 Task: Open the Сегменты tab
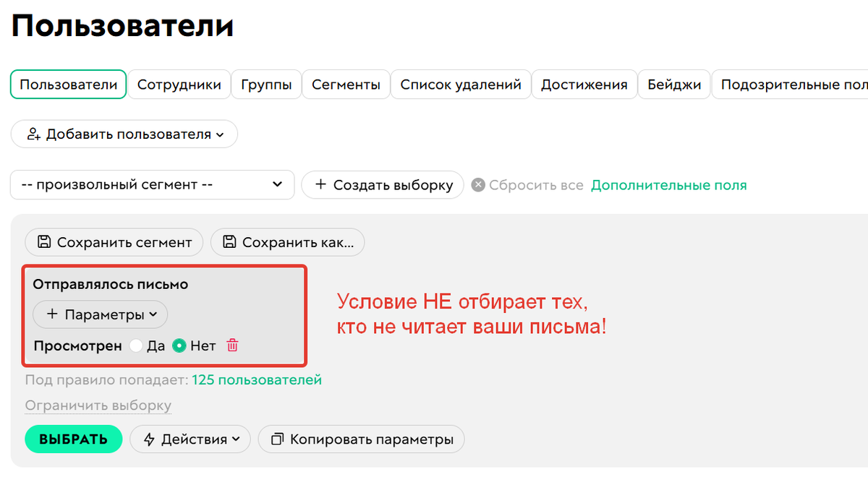point(346,84)
